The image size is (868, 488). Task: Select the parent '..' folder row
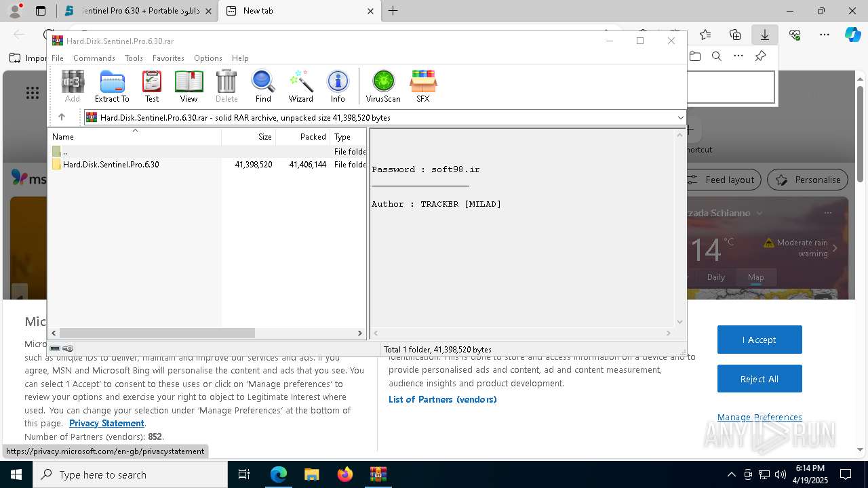point(208,152)
